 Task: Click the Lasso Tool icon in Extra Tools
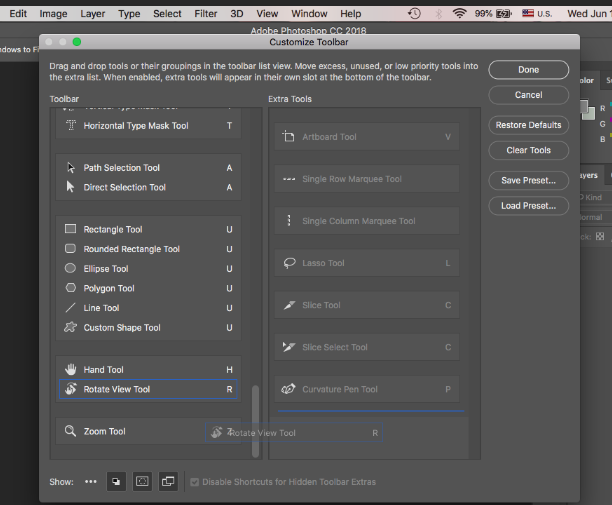(289, 263)
